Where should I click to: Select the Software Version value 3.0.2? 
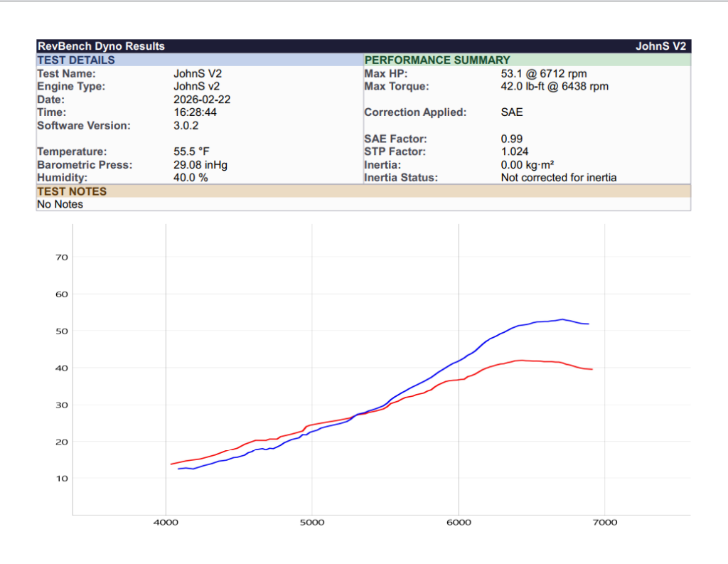coord(186,126)
